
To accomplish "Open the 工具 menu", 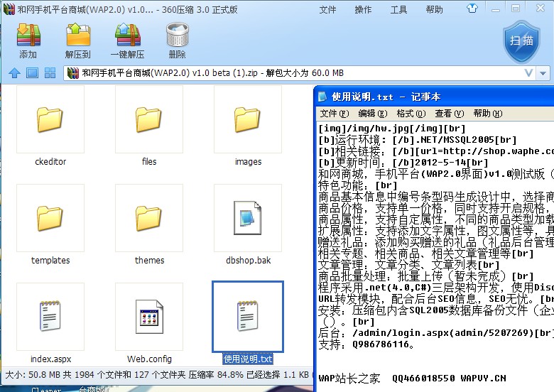I will click(x=398, y=9).
